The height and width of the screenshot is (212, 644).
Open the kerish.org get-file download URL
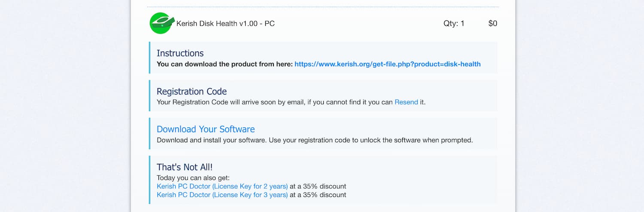click(388, 64)
